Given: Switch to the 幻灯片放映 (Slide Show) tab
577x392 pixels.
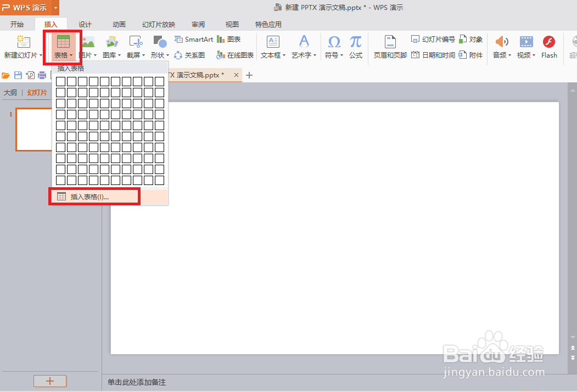Looking at the screenshot, I should (x=159, y=24).
